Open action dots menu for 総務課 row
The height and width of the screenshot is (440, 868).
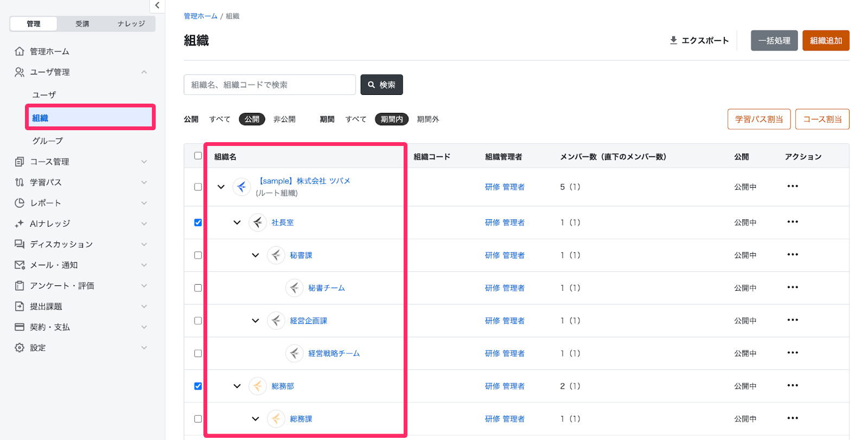[x=793, y=418]
